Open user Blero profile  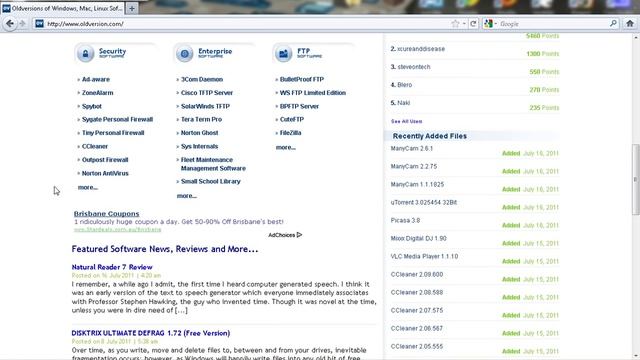pos(404,84)
